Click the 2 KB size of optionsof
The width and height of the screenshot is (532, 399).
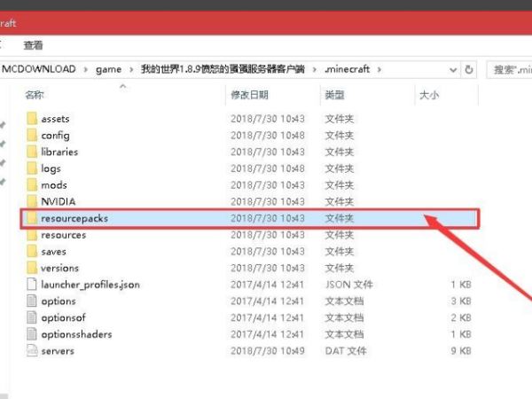[x=461, y=317]
